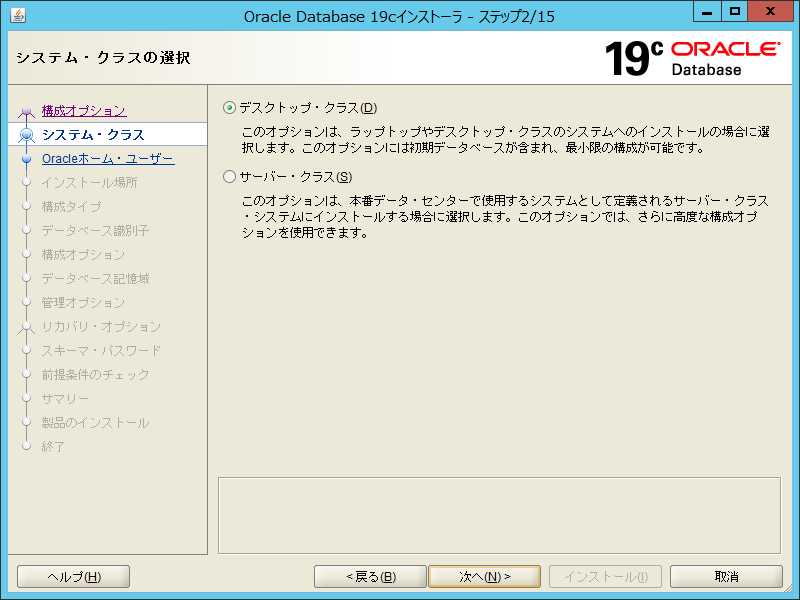Viewport: 800px width, 600px height.
Task: Click the データベース識別子 step text
Action: point(95,230)
